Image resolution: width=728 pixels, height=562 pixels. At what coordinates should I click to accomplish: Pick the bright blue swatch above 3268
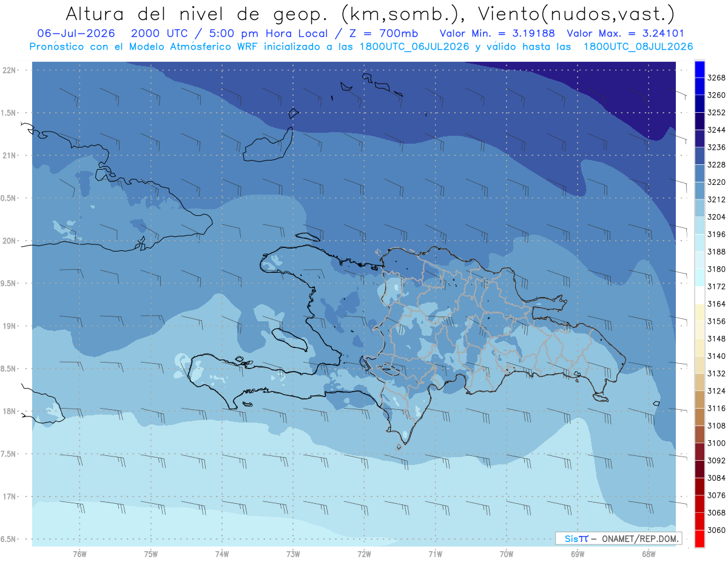(699, 69)
